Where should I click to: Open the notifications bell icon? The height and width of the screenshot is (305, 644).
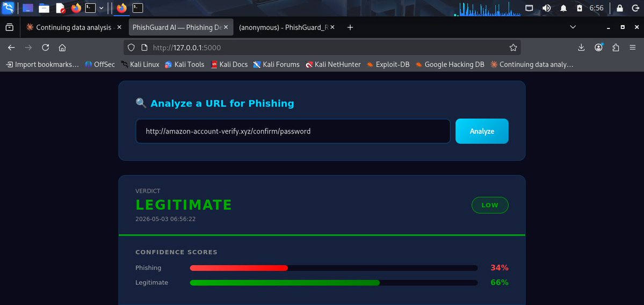[563, 8]
